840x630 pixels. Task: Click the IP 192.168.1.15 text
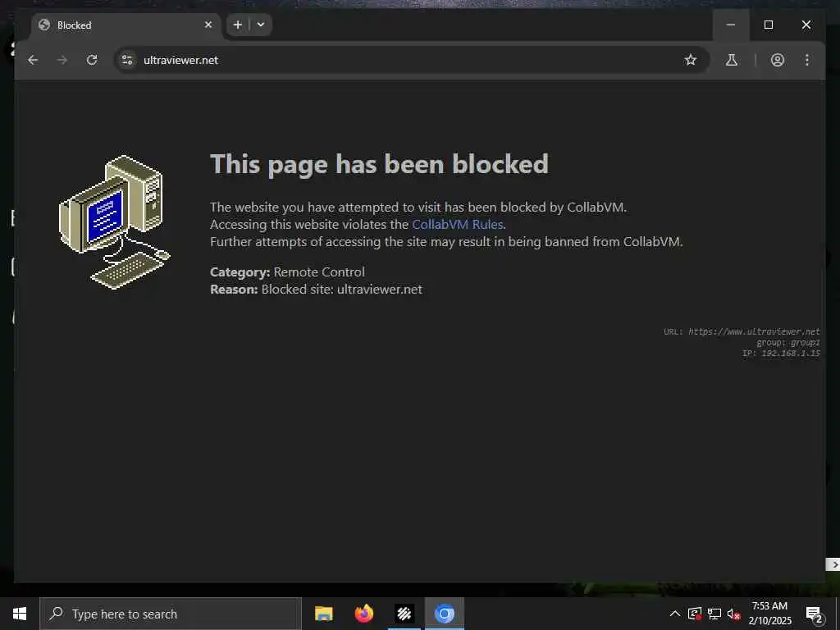click(x=781, y=353)
